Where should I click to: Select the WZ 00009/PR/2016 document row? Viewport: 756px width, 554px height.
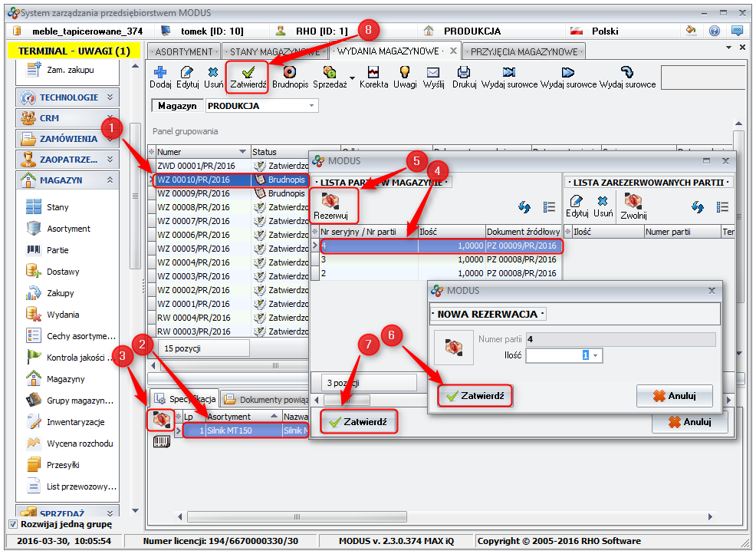pos(193,194)
